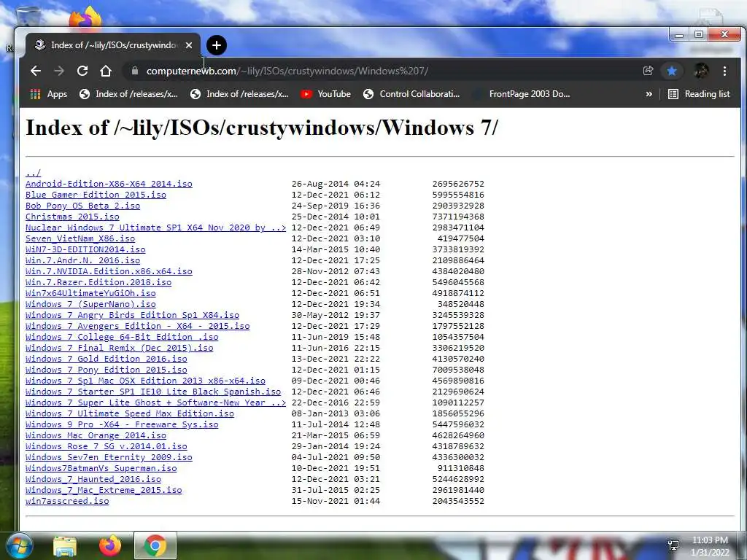Download win7asscreed.iso
The width and height of the screenshot is (747, 560).
point(67,502)
